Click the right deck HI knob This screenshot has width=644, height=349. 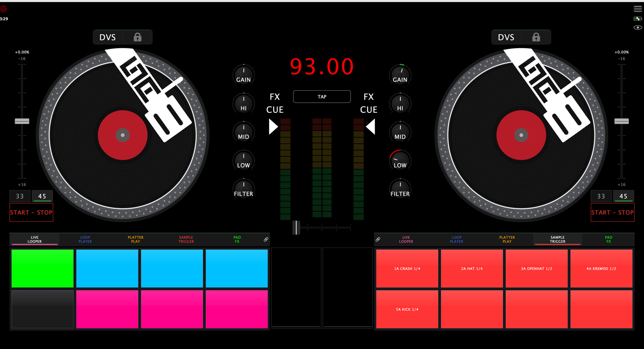click(x=400, y=103)
